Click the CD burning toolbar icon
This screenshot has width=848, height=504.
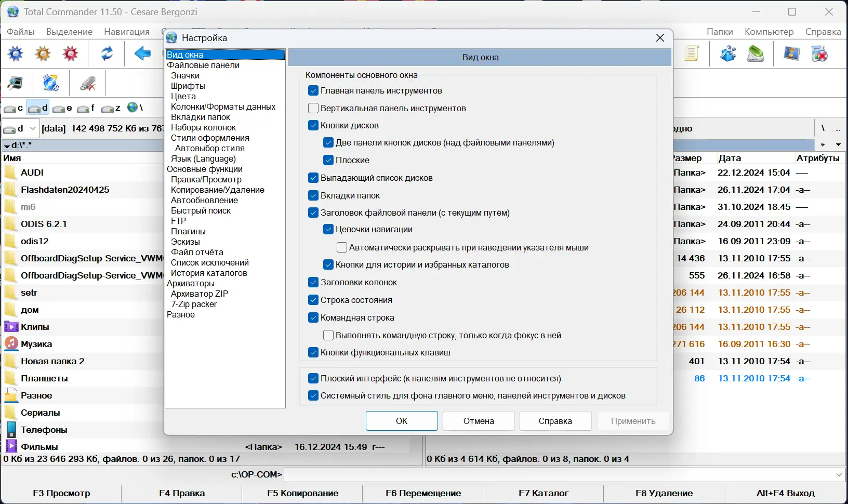(50, 83)
